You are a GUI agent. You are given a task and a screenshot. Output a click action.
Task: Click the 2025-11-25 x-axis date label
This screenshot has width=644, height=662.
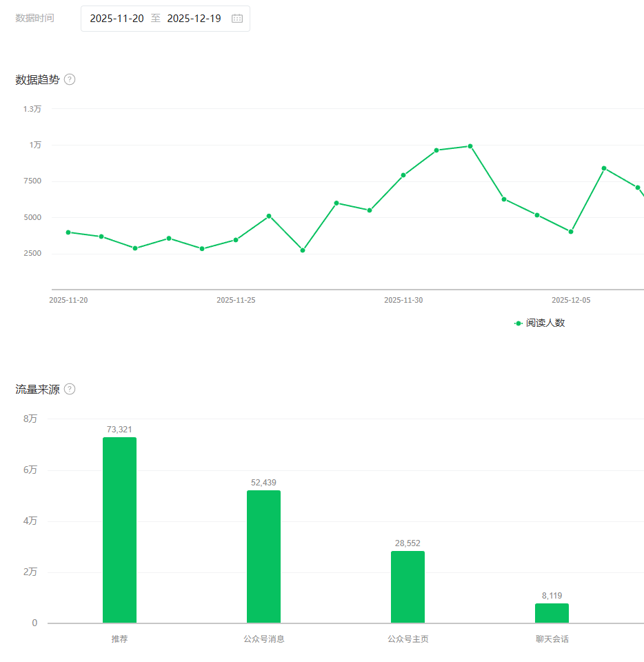click(x=236, y=300)
